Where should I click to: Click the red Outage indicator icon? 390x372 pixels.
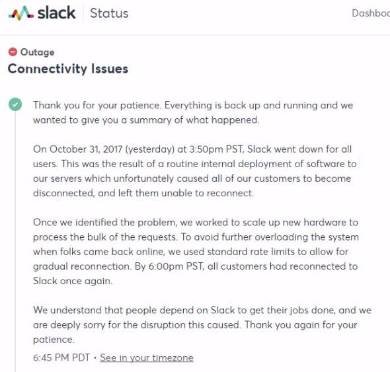[13, 52]
